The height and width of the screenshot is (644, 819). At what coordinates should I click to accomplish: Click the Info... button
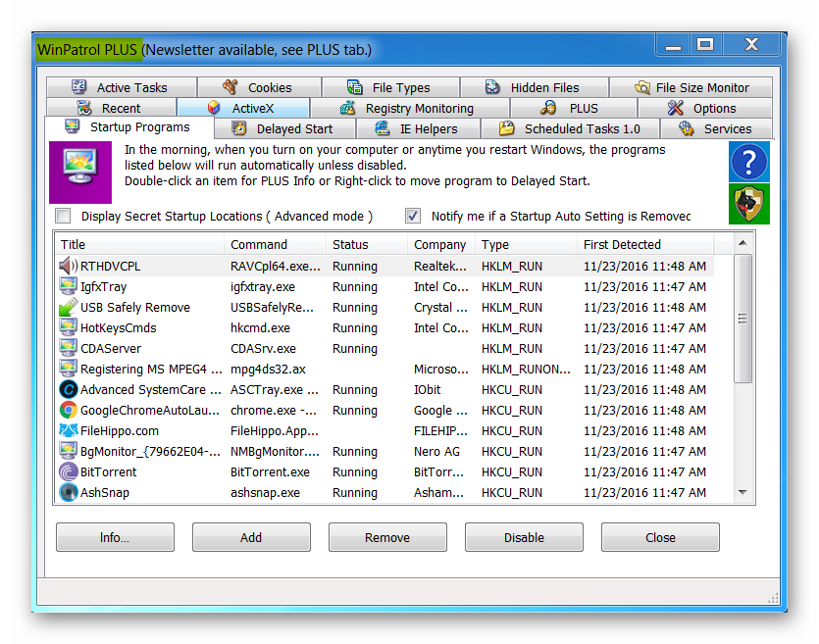tap(115, 537)
